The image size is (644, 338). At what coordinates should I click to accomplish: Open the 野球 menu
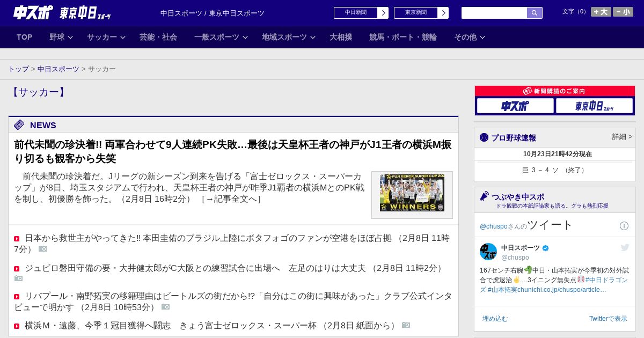[57, 37]
